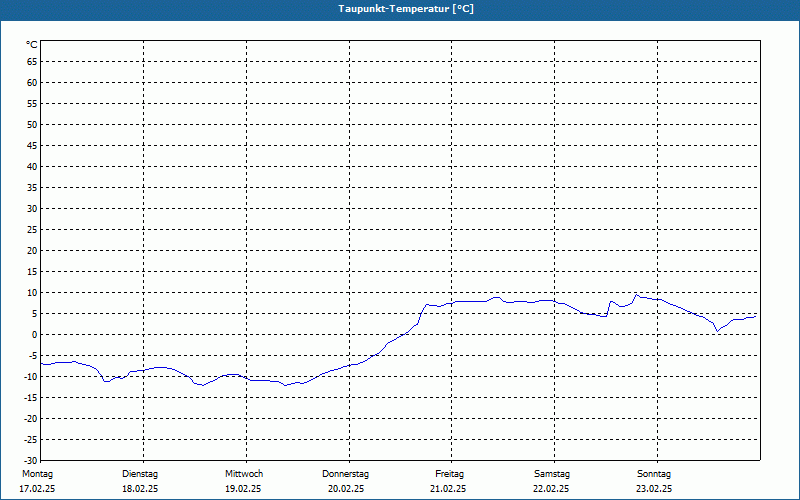The image size is (800, 500).
Task: Click the °C unit label on axis
Action: click(32, 45)
